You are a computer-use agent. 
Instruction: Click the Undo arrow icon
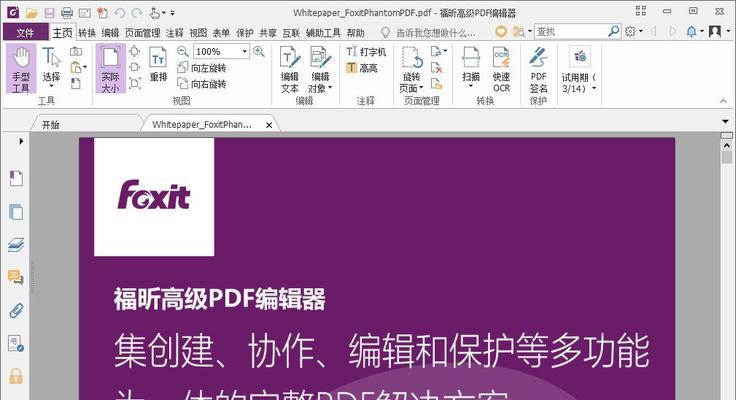point(119,13)
